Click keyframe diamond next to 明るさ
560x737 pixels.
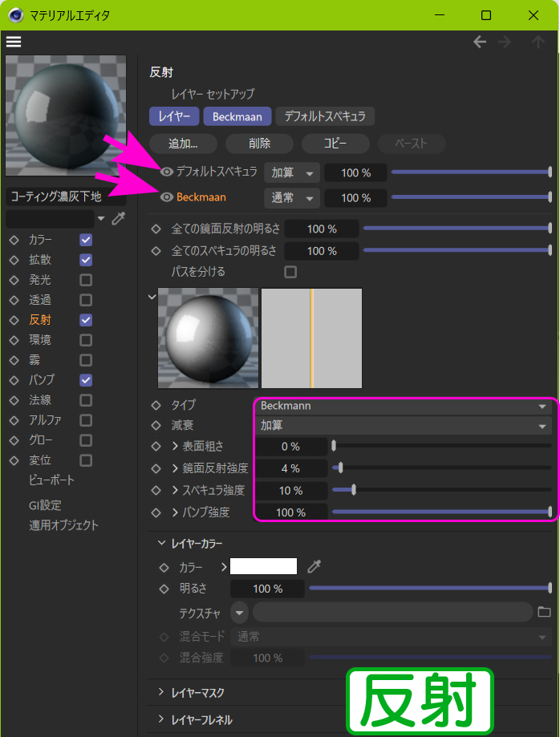tap(164, 589)
